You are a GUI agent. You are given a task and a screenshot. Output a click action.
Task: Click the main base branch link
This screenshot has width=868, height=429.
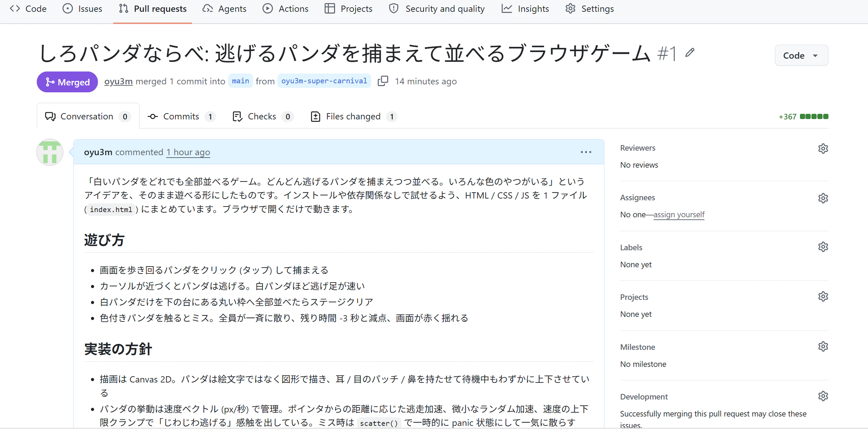pos(241,81)
